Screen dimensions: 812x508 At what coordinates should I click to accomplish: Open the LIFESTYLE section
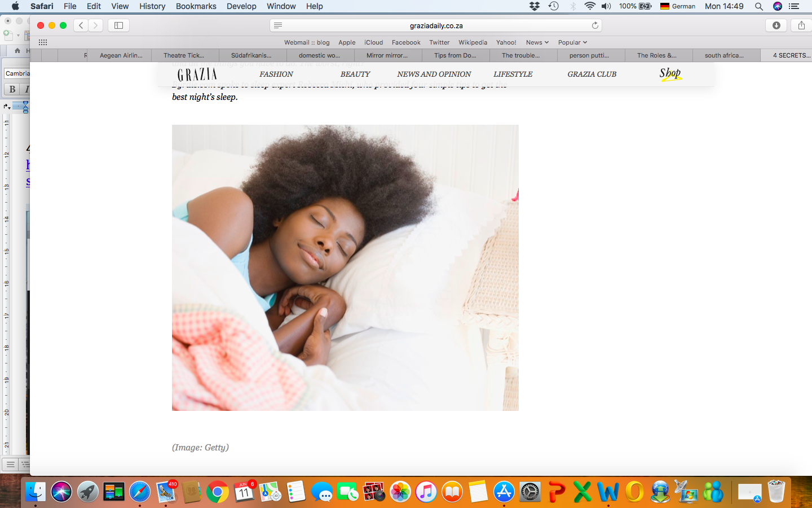tap(513, 74)
